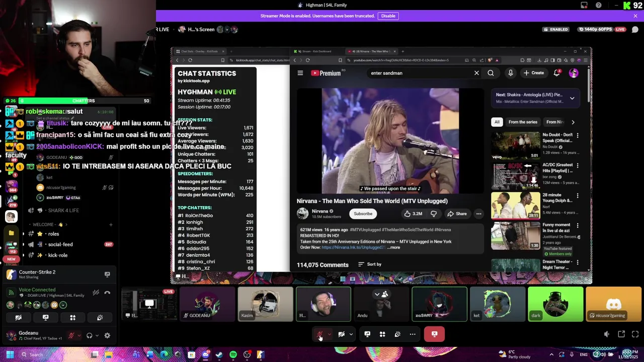The height and width of the screenshot is (362, 644).
Task: Click the ENABLED indicator badge
Action: [556, 29]
